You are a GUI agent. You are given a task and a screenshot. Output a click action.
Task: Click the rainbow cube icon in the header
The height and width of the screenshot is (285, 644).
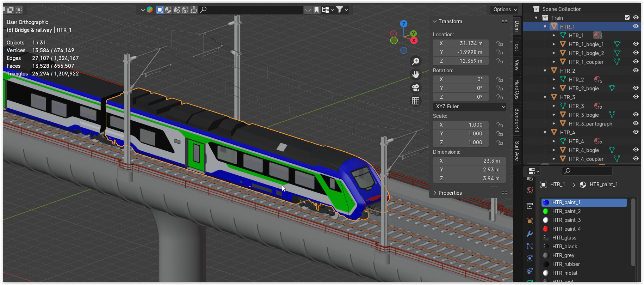pos(150,10)
